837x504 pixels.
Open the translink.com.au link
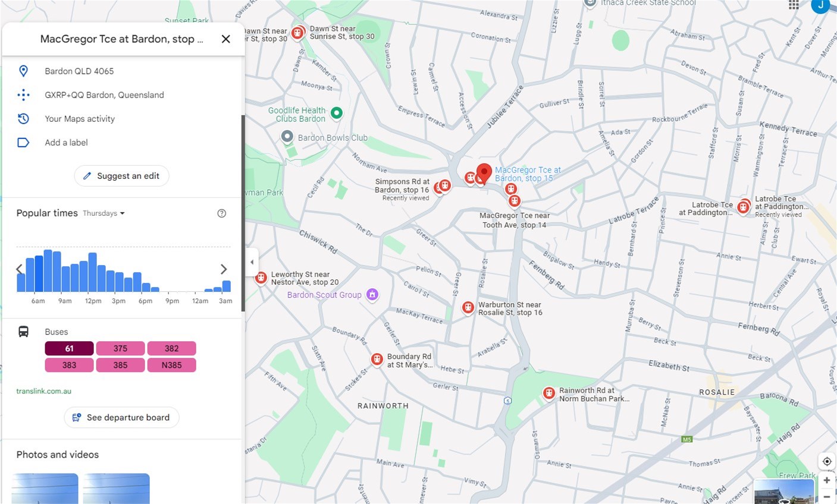(44, 391)
